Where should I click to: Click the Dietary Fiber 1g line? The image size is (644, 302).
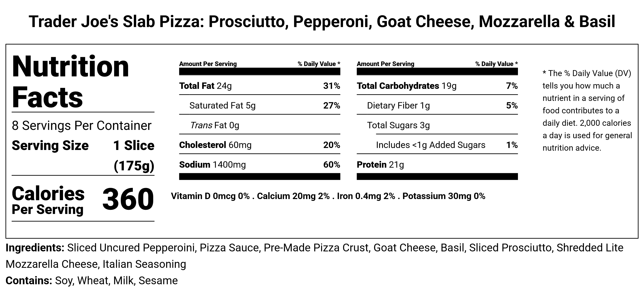pyautogui.click(x=398, y=106)
